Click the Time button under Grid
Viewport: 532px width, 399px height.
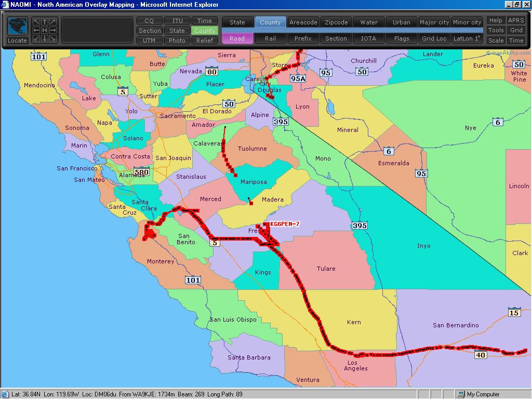pos(516,41)
